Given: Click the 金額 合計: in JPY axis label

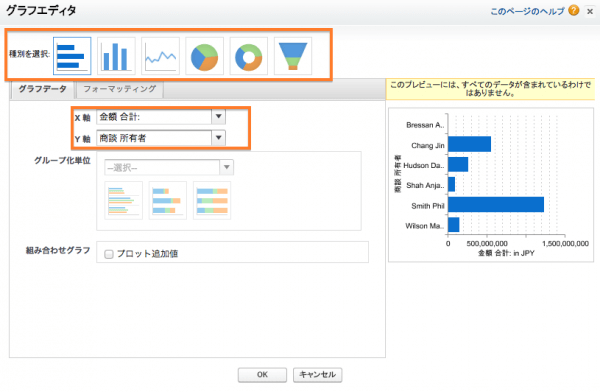Looking at the screenshot, I should click(x=506, y=253).
